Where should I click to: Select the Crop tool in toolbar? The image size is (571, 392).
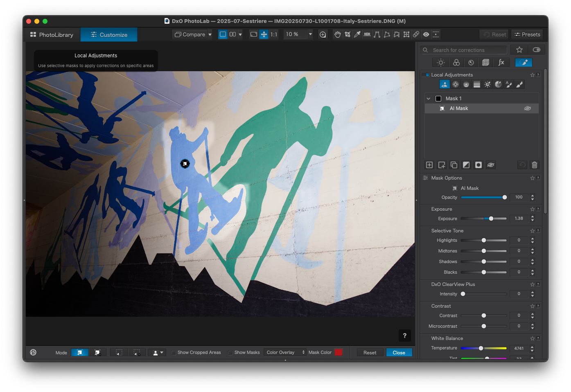coord(348,34)
